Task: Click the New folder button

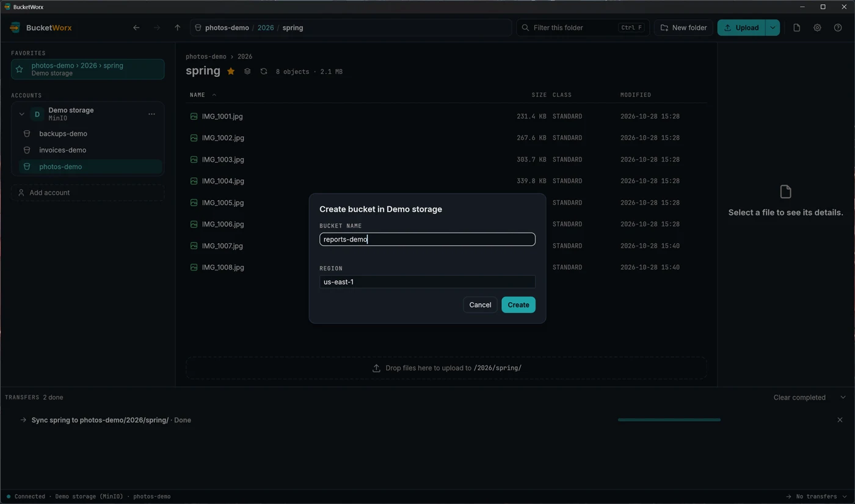Action: tap(683, 27)
